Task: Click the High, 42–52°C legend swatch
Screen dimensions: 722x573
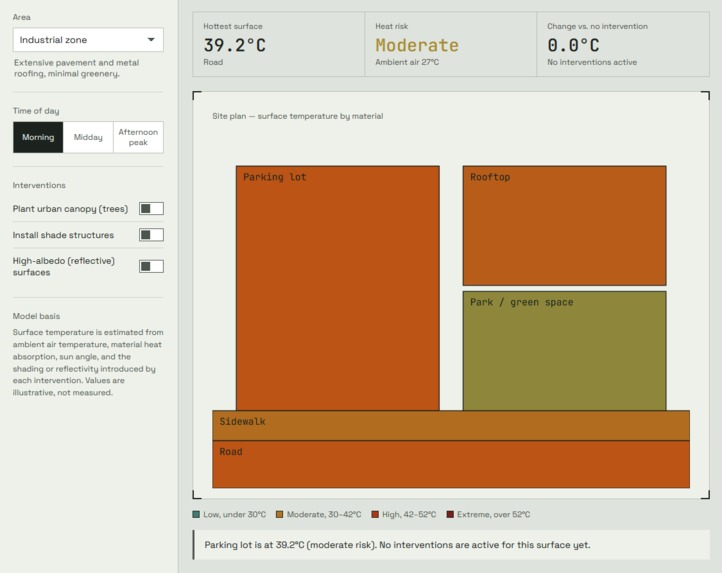Action: (x=375, y=515)
